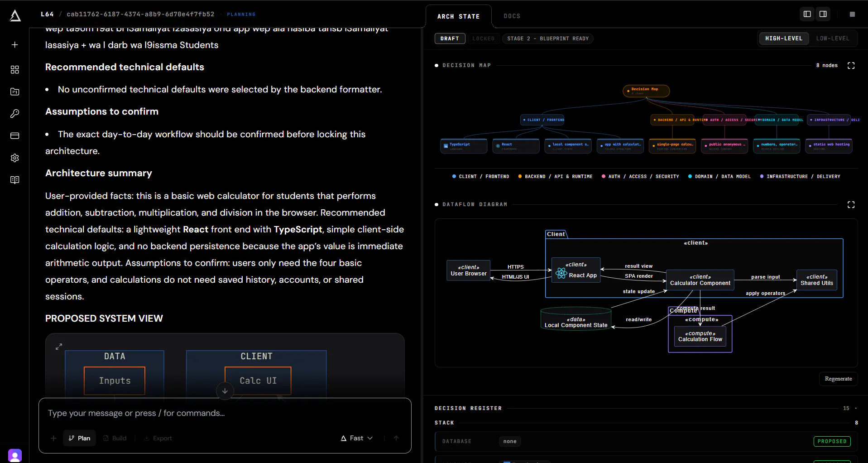Click the Shared Utils box
Viewport: 868px width, 463px height.
point(817,280)
